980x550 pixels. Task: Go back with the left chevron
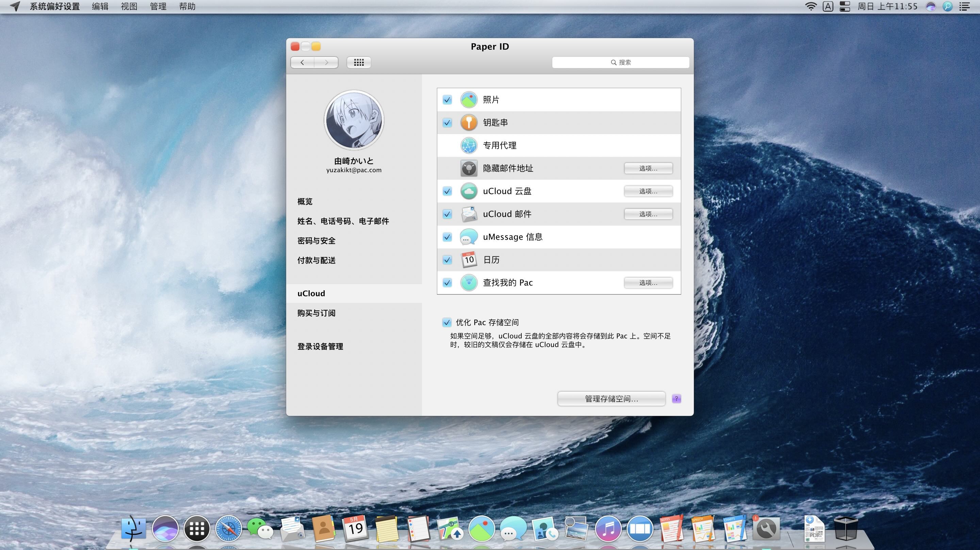303,62
